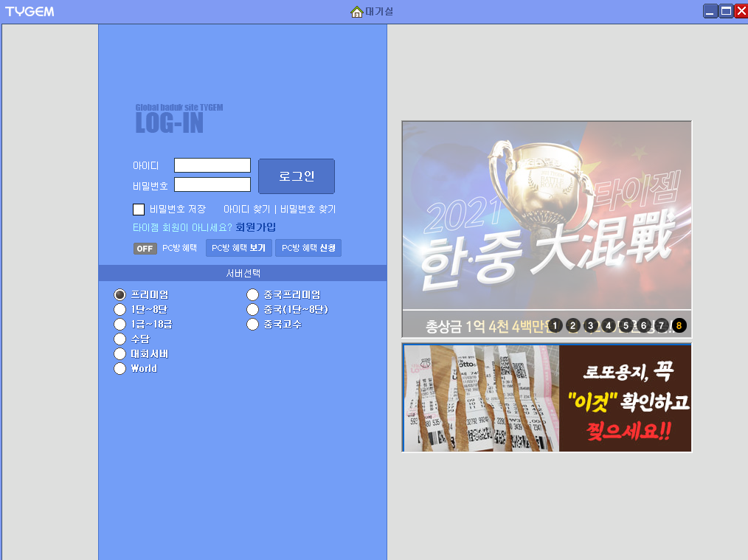748x560 pixels.
Task: Select the 1단~8단 server radio button
Action: 120,310
